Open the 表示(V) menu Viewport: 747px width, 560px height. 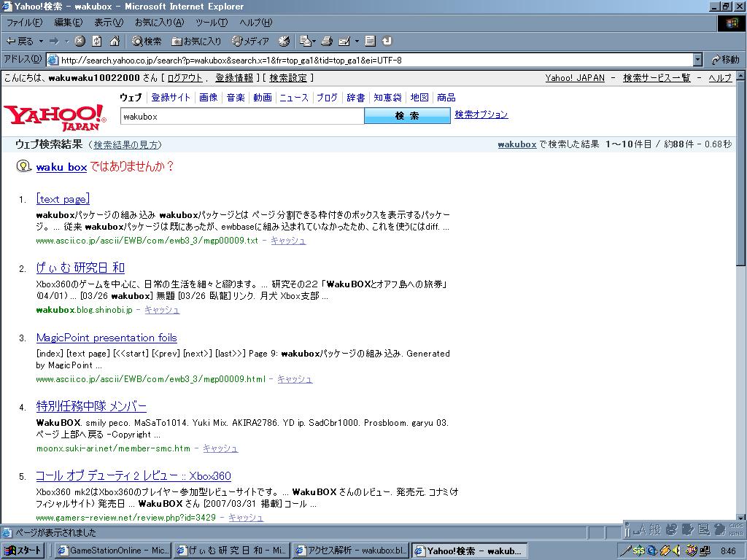tap(109, 23)
